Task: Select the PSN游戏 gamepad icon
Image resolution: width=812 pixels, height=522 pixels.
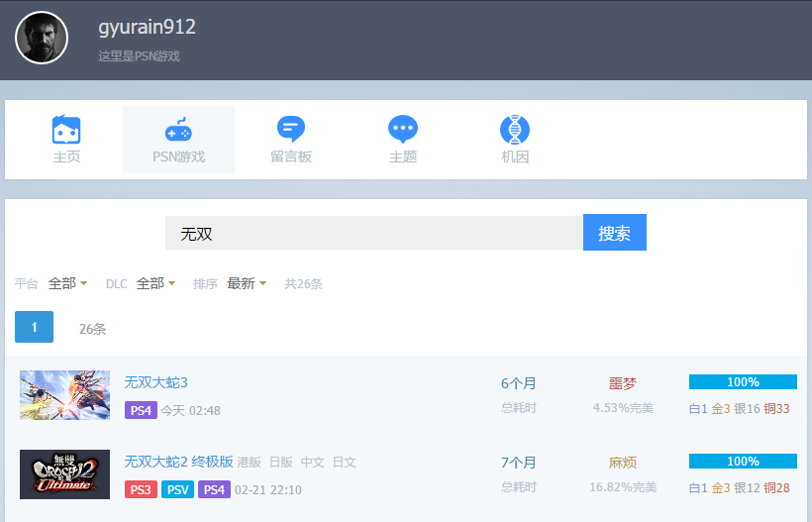Action: click(x=178, y=130)
